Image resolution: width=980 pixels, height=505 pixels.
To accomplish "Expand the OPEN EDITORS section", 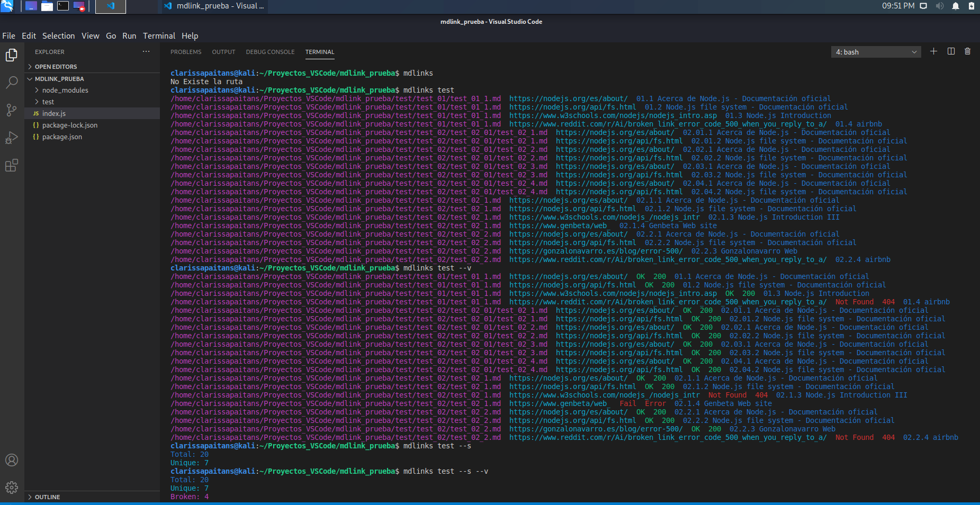I will (92, 67).
